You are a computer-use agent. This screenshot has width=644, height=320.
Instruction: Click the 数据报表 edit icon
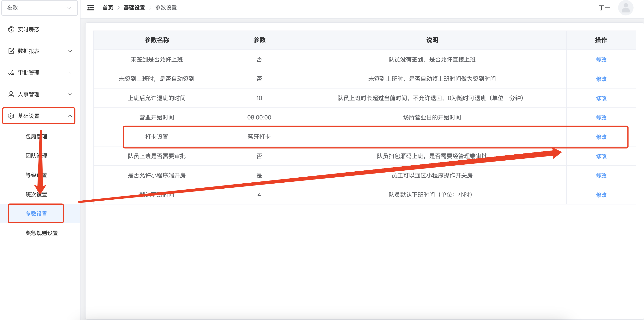click(x=11, y=51)
